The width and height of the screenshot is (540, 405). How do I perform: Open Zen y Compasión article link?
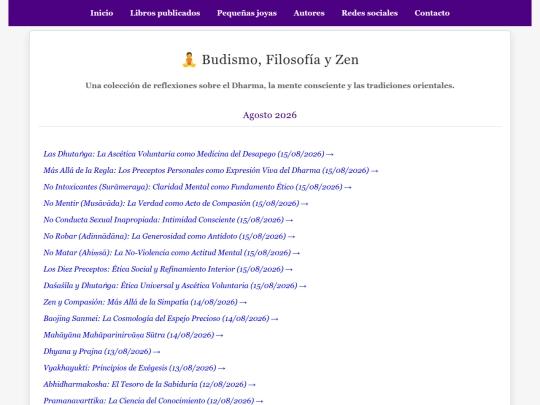[x=145, y=302]
